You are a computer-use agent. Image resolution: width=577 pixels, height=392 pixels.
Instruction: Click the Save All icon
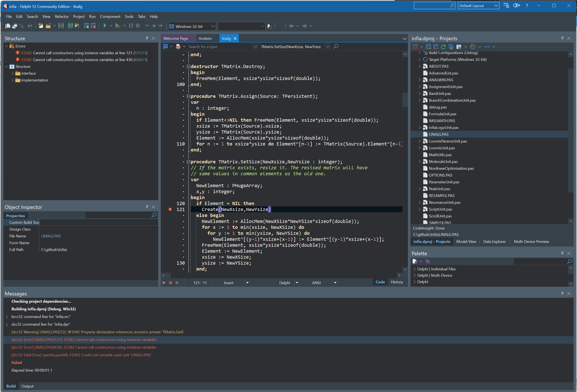70,26
